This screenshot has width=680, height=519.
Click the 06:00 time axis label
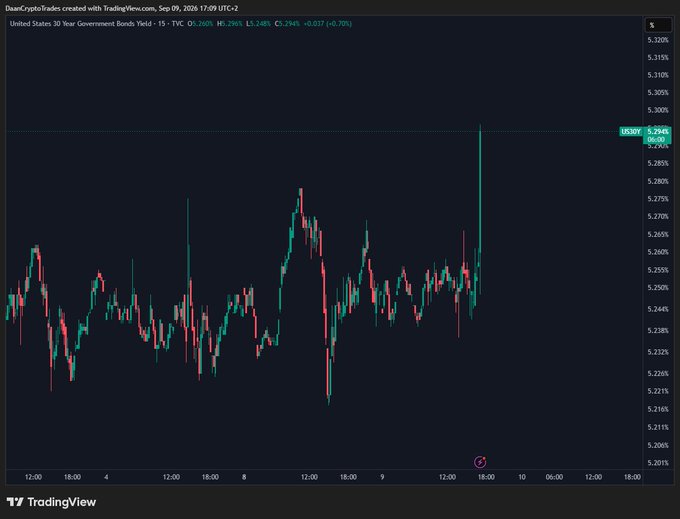[554, 477]
